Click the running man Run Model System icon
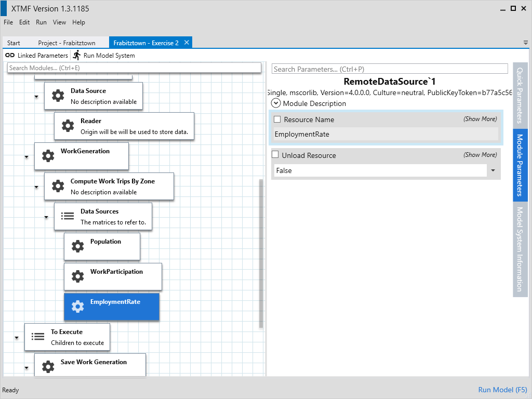Image resolution: width=532 pixels, height=399 pixels. [x=77, y=55]
